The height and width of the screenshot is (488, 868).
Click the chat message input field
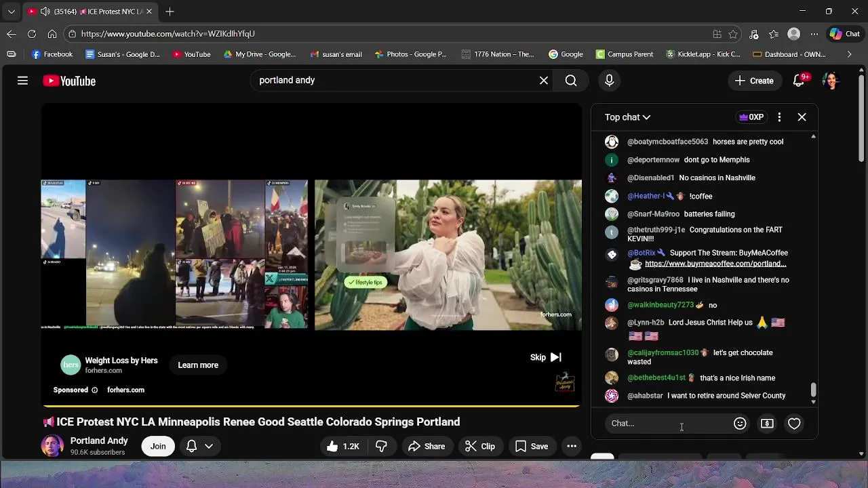click(668, 424)
